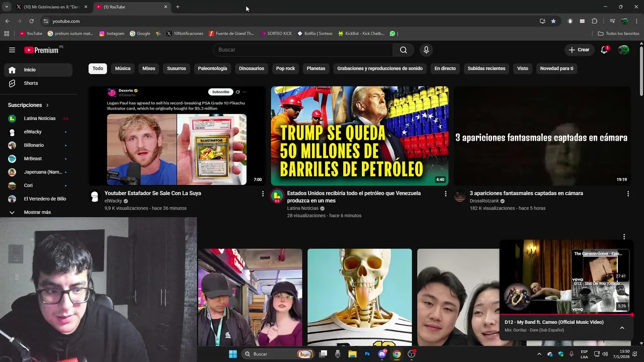Open the Instagram bookmark
This screenshot has height=362, width=644.
pos(112,34)
